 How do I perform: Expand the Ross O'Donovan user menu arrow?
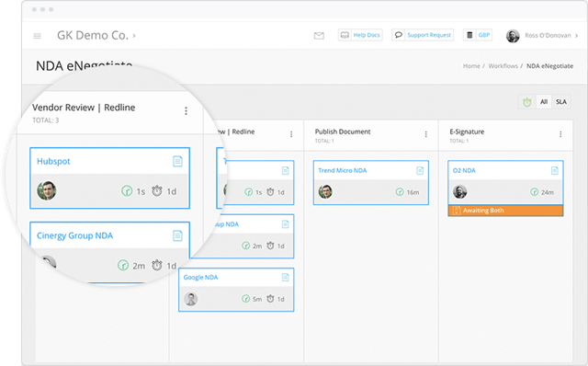click(x=576, y=36)
